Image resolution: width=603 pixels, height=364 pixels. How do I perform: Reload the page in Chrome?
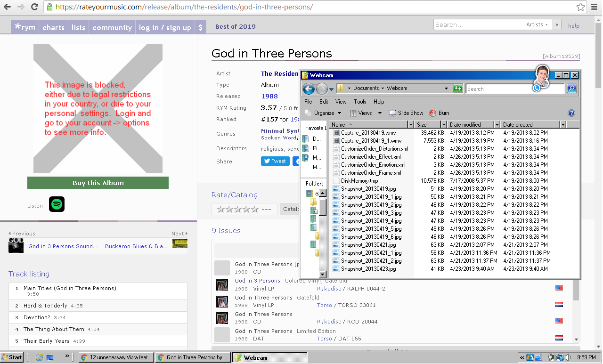34,7
